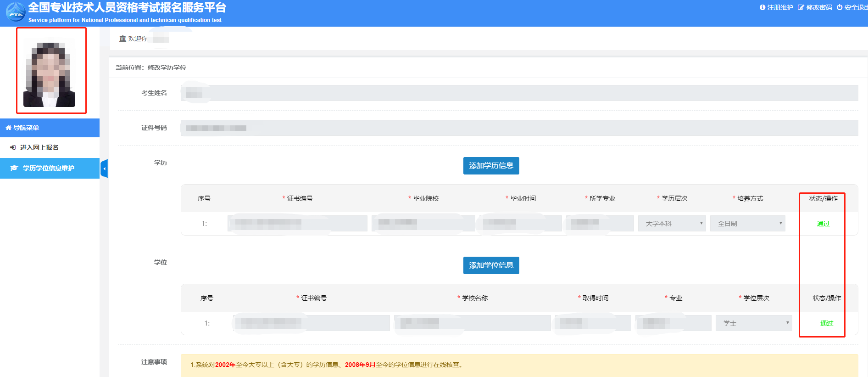Click the graduation cap icon in sidebar
The image size is (868, 377).
click(14, 168)
